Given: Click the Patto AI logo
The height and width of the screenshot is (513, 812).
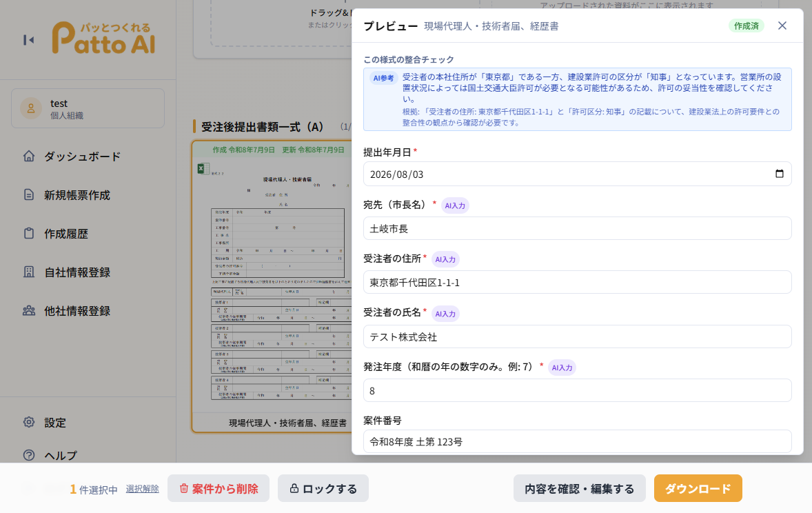Looking at the screenshot, I should pyautogui.click(x=103, y=38).
